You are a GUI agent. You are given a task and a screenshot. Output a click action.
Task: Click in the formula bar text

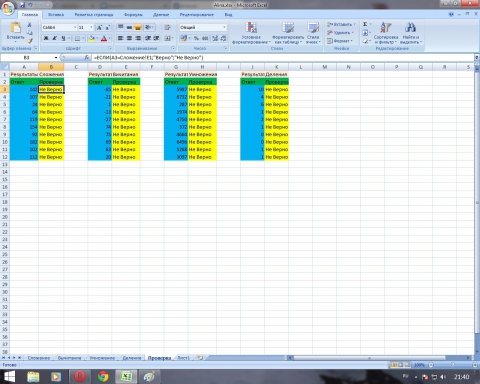click(x=149, y=58)
